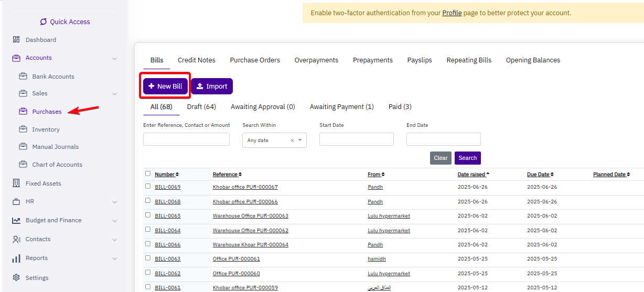Collapse the Accounts menu chevron
This screenshot has width=644, height=292.
[115, 58]
